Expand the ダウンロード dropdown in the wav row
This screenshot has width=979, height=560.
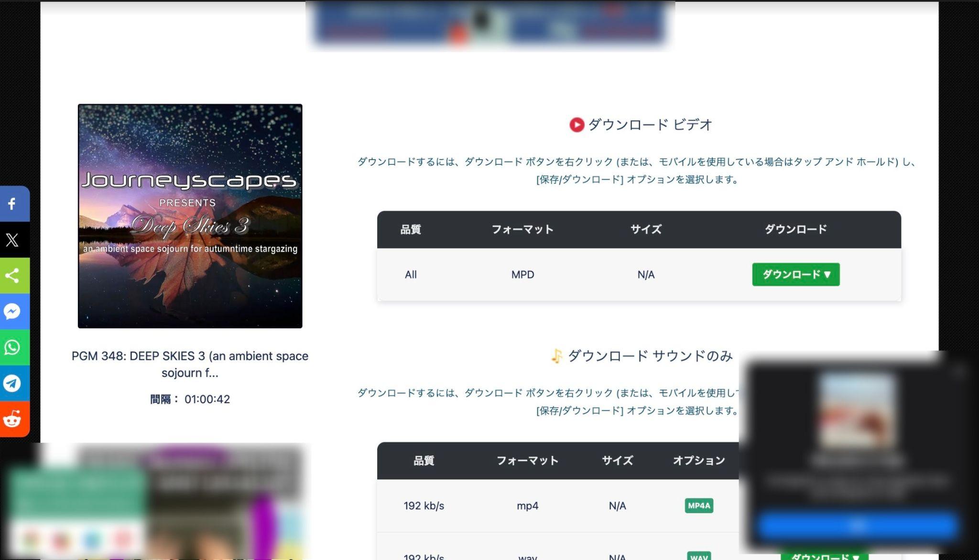825,556
